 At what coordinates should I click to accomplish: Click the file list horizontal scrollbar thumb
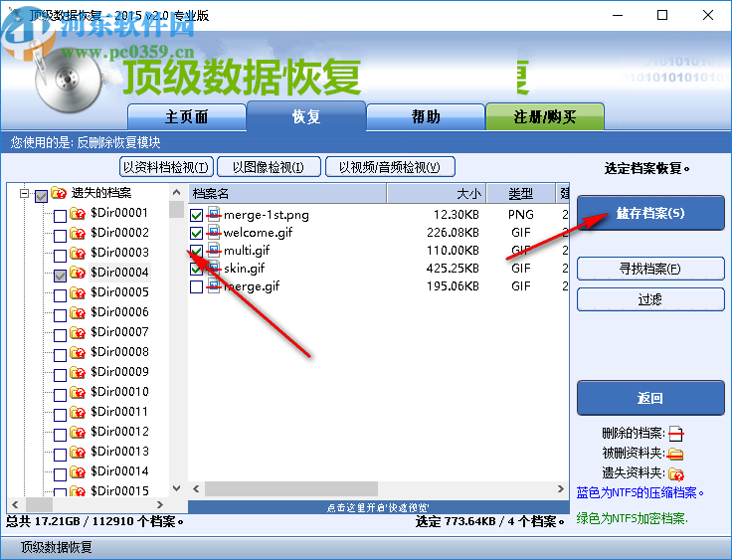pyautogui.click(x=291, y=489)
